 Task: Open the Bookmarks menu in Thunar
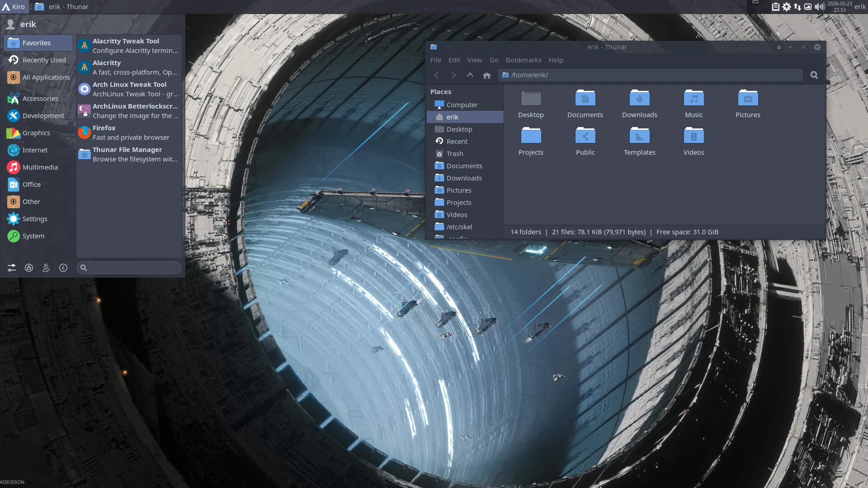pos(524,60)
